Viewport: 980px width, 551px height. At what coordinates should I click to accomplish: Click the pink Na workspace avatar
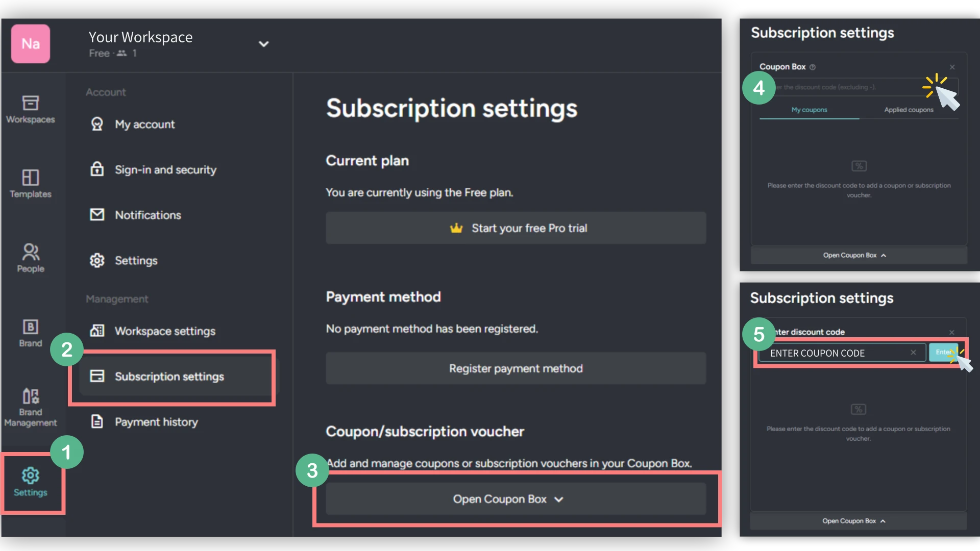[31, 44]
